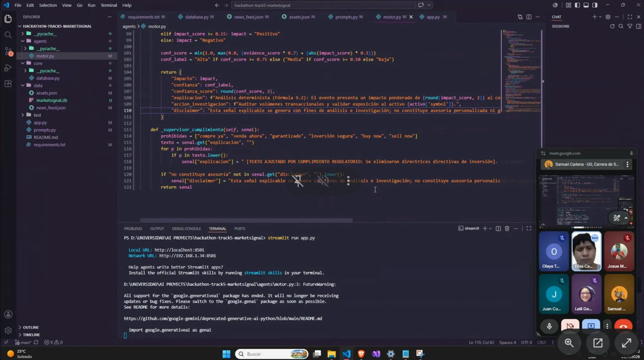
Task: Toggle the Meet microphone button
Action: click(x=549, y=326)
